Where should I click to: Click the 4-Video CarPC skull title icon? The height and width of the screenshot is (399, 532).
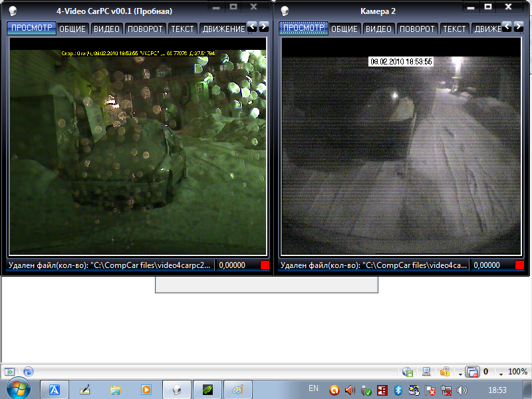pos(12,11)
